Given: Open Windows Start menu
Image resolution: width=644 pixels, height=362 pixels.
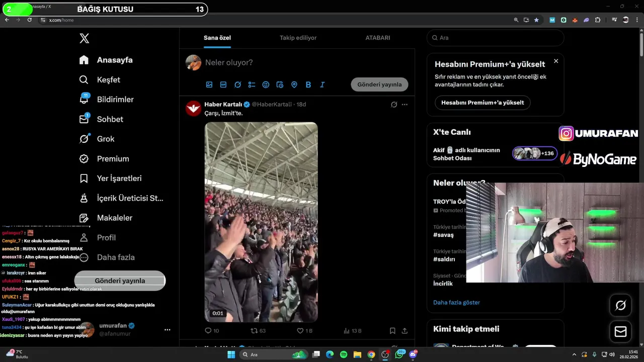Looking at the screenshot, I should 231,354.
